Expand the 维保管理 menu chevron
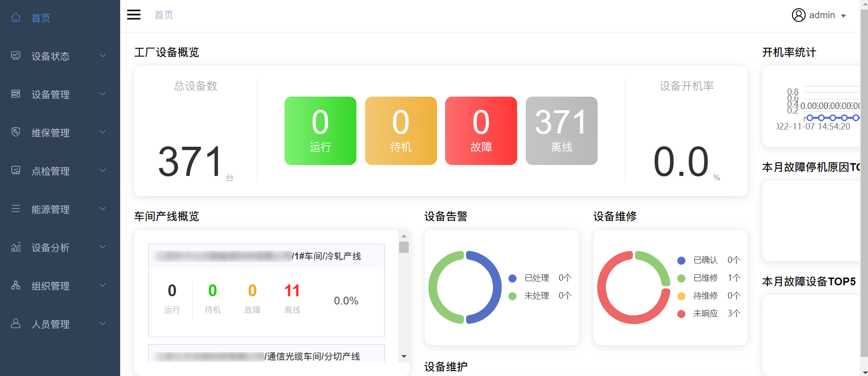The image size is (868, 376). (x=103, y=132)
